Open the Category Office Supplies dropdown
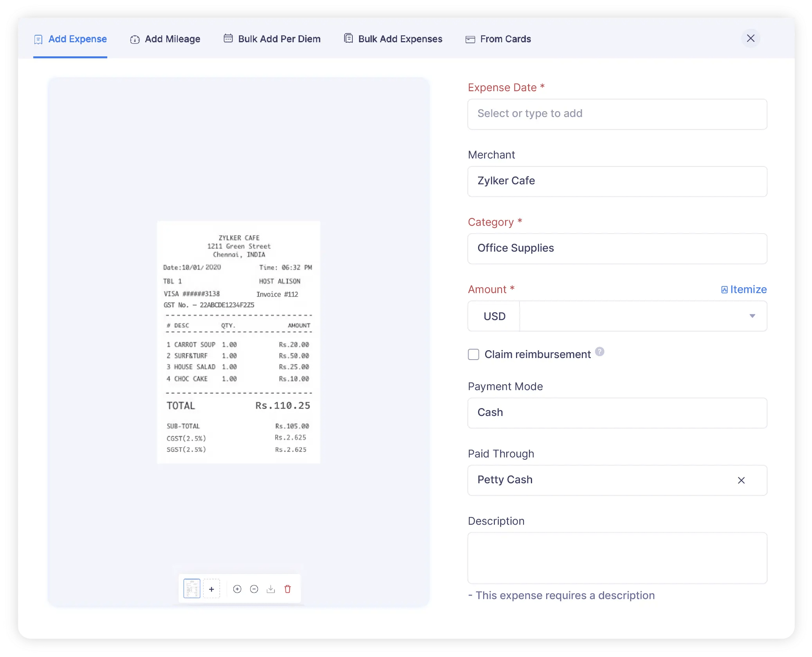 [x=617, y=248]
